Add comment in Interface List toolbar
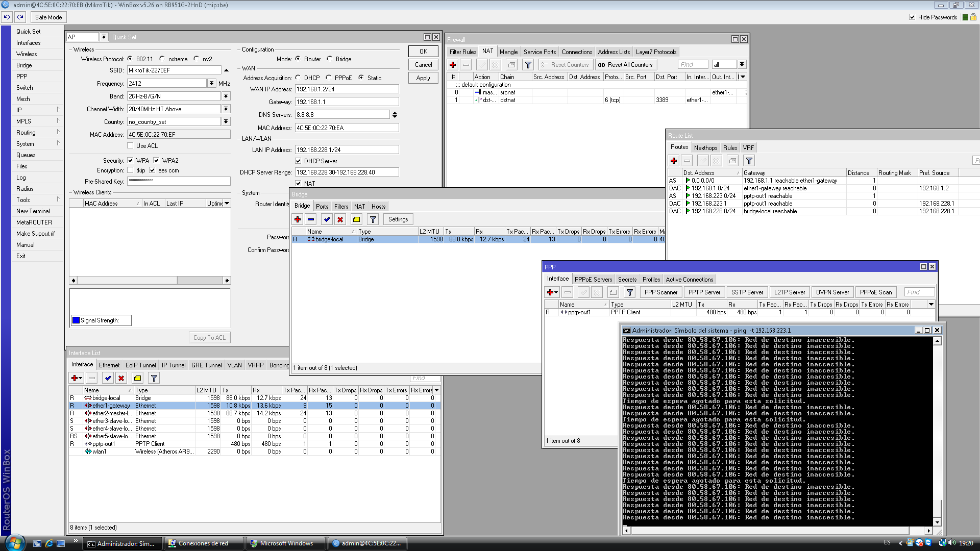 click(x=137, y=378)
